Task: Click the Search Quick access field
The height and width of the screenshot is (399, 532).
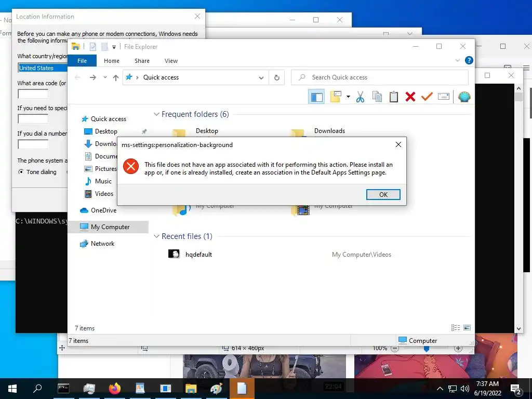Action: (x=380, y=77)
